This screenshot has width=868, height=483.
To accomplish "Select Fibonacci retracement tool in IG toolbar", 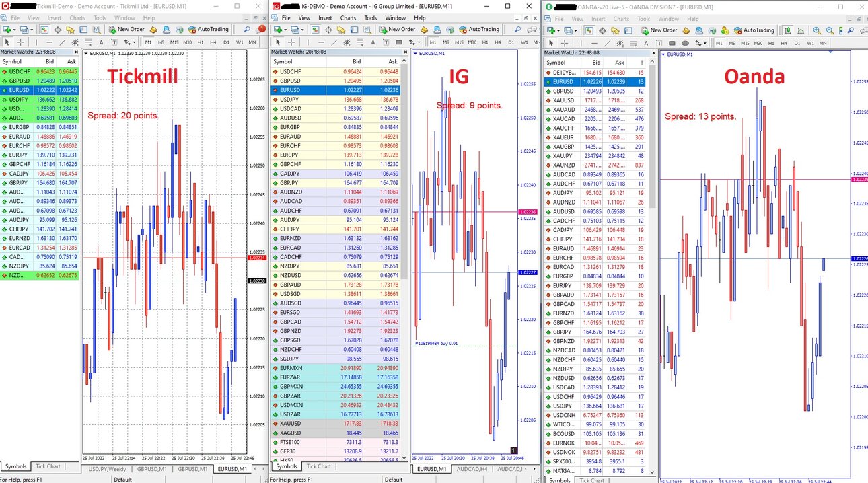I will (360, 42).
